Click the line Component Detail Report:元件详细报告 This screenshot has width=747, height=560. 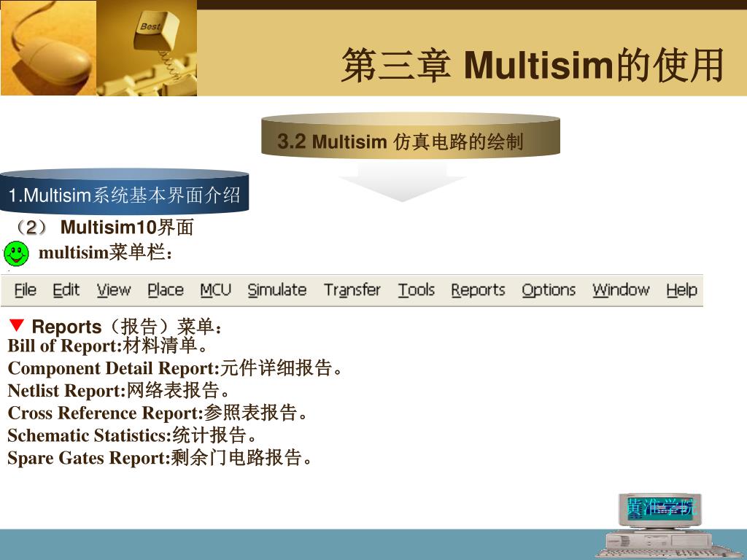coord(175,368)
